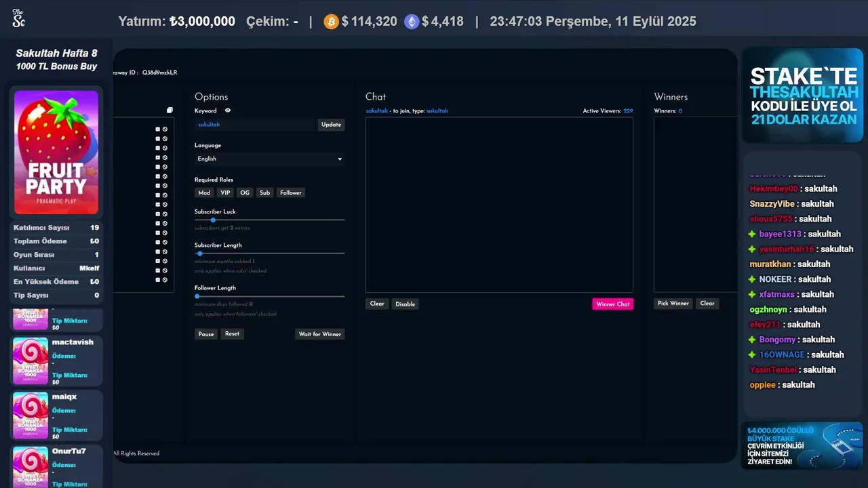Screen dimensions: 868x488
Task: Toggle the VIP required role
Action: (225, 192)
